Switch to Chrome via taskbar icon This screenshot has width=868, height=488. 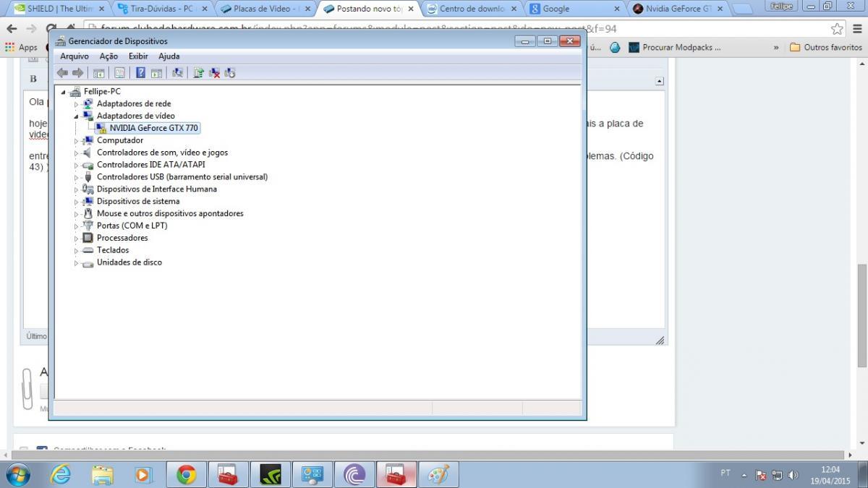point(187,474)
